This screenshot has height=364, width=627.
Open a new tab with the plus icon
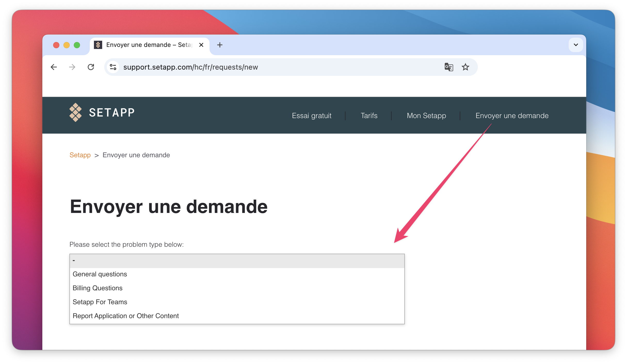[x=220, y=45]
